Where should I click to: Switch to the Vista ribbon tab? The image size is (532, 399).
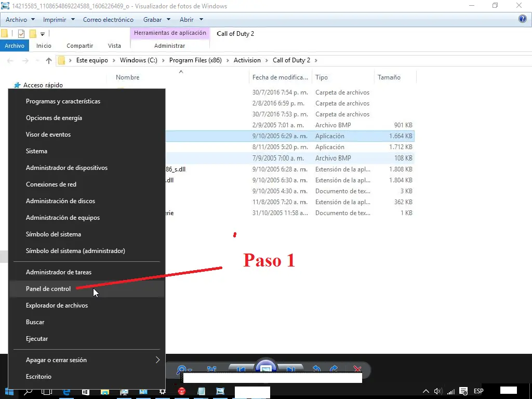(114, 46)
